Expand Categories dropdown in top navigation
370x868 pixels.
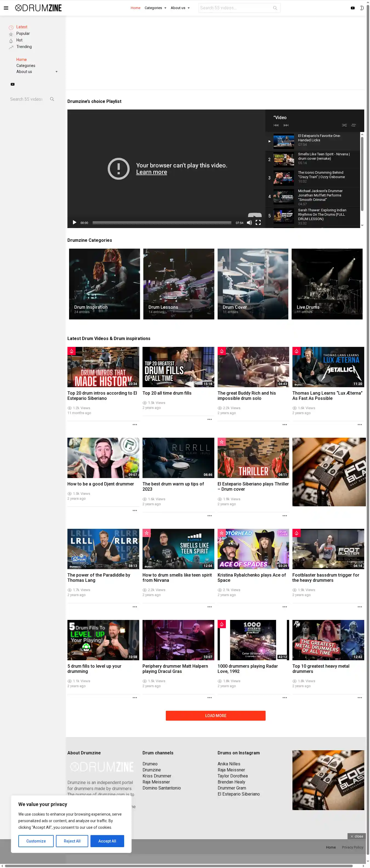[x=155, y=8]
